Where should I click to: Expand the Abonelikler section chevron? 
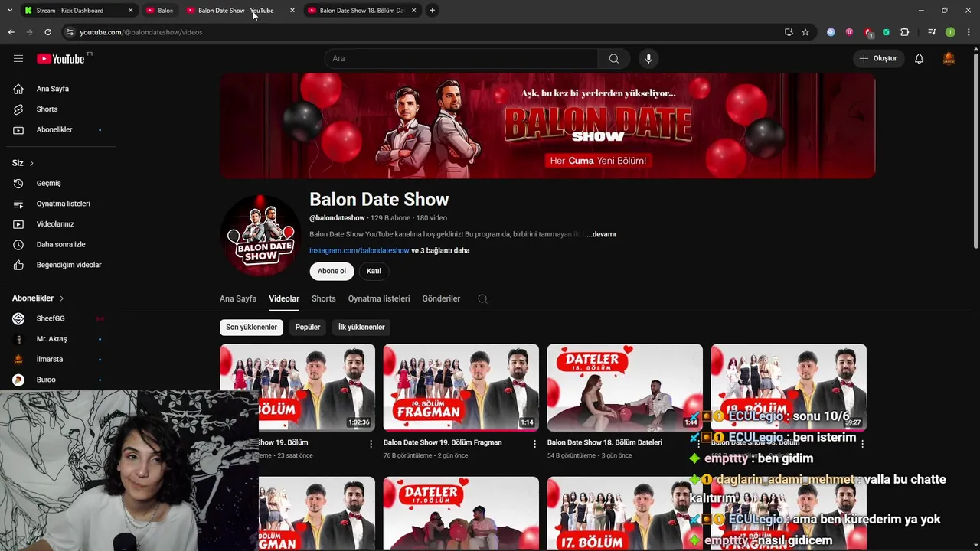click(61, 298)
